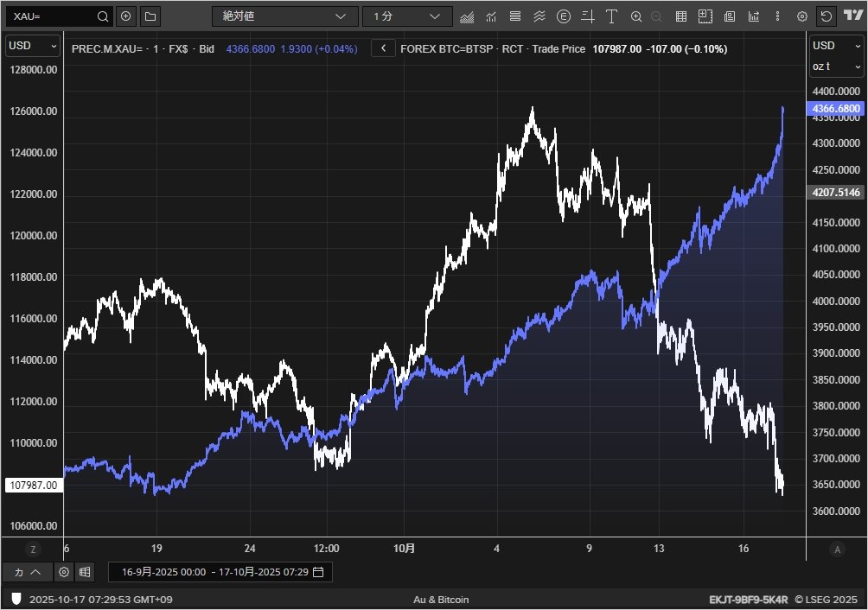Open the left axis USD currency dropdown
The height and width of the screenshot is (610, 868).
[x=33, y=46]
